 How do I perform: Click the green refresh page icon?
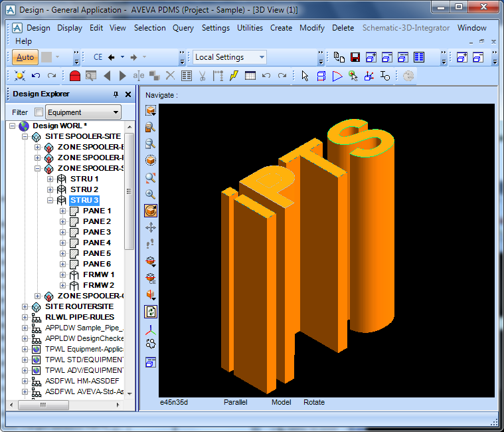point(151,312)
